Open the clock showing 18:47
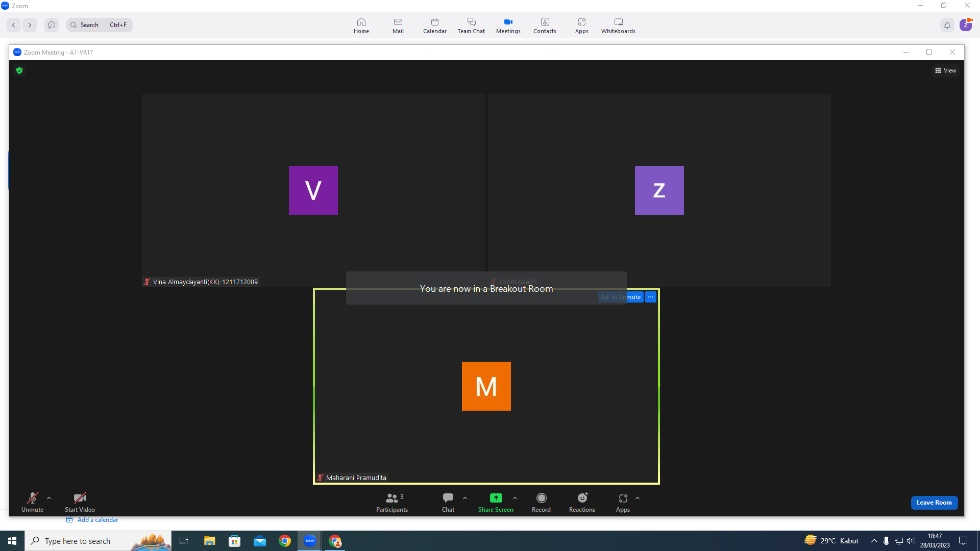 tap(935, 541)
